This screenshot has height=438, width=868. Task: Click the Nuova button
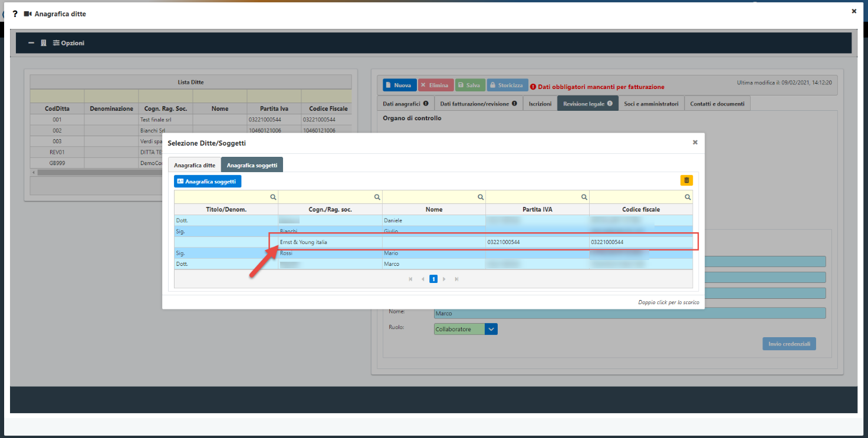400,85
